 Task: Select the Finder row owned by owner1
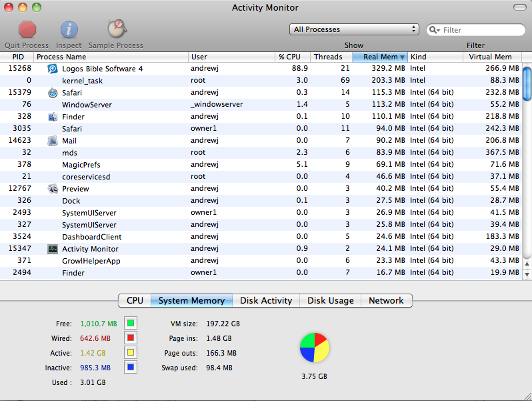(261, 273)
